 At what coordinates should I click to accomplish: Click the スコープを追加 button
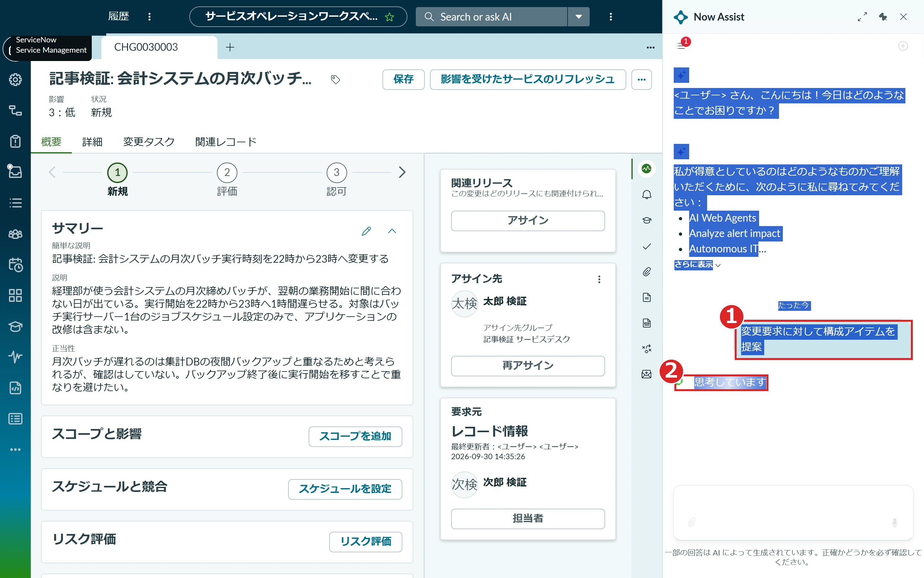point(355,436)
